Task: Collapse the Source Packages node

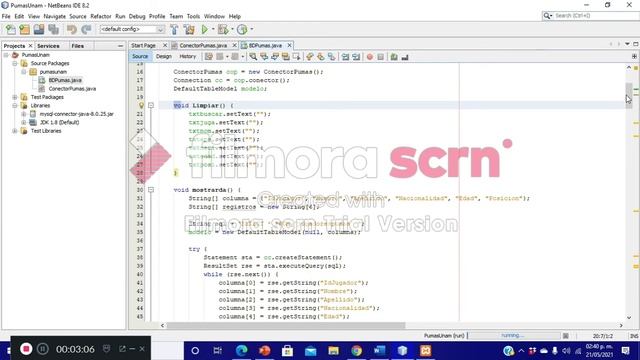Action: [15, 63]
